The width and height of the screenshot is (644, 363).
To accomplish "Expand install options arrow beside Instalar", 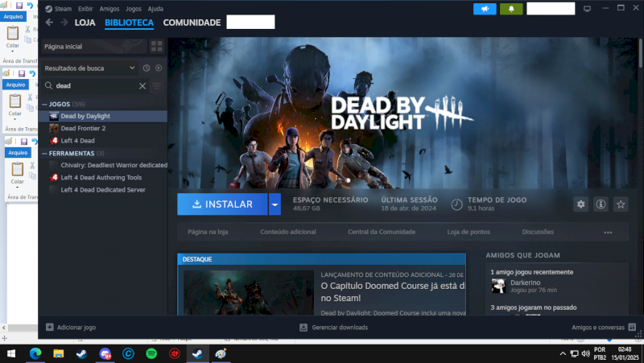I will [x=275, y=204].
